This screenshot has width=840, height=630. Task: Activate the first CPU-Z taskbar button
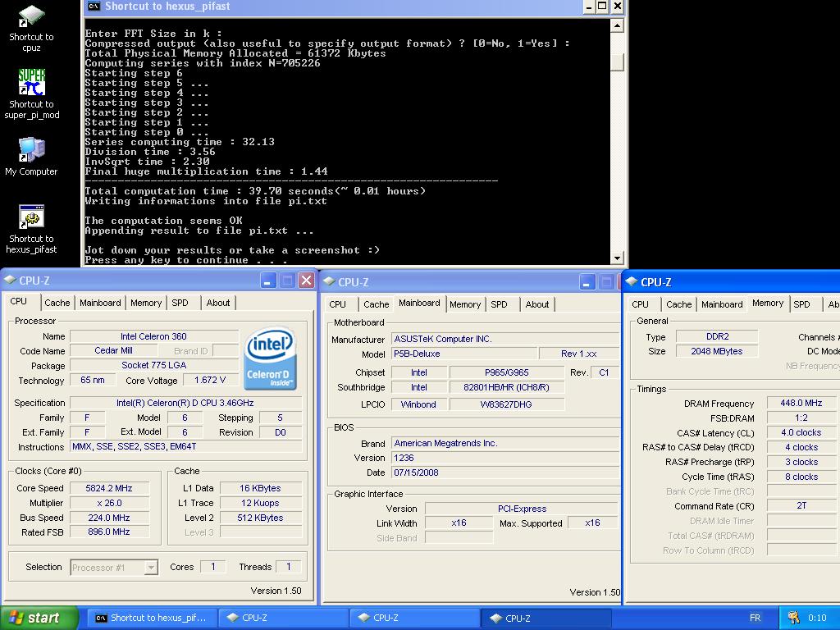(284, 618)
